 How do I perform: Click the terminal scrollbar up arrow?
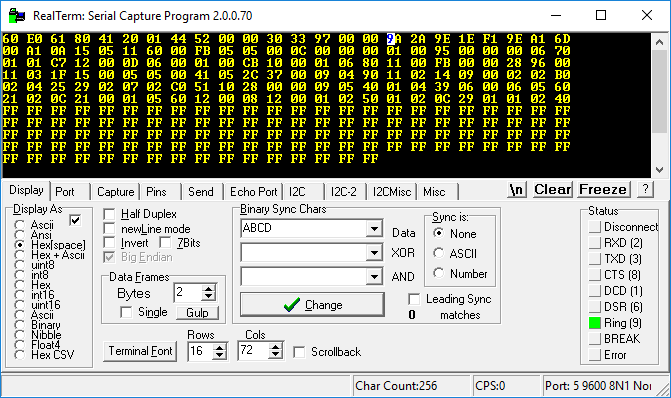coord(659,42)
